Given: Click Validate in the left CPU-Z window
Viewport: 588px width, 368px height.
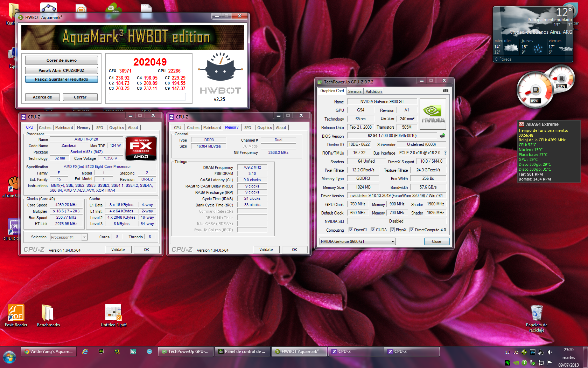Looking at the screenshot, I should tap(118, 250).
